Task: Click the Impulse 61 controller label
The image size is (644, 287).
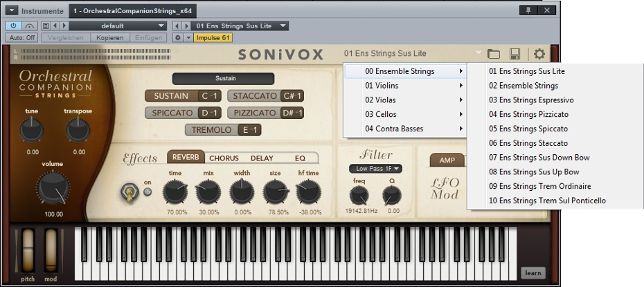Action: (x=213, y=38)
